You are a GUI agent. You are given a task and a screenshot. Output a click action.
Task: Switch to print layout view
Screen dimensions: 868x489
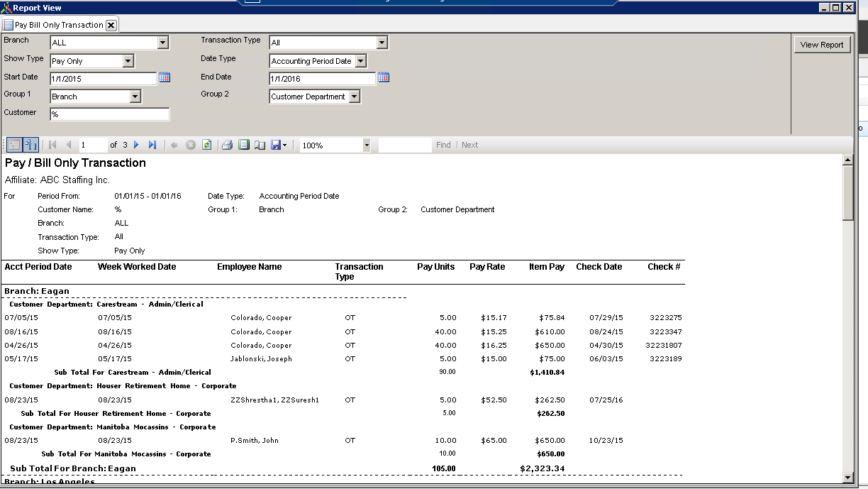(244, 145)
